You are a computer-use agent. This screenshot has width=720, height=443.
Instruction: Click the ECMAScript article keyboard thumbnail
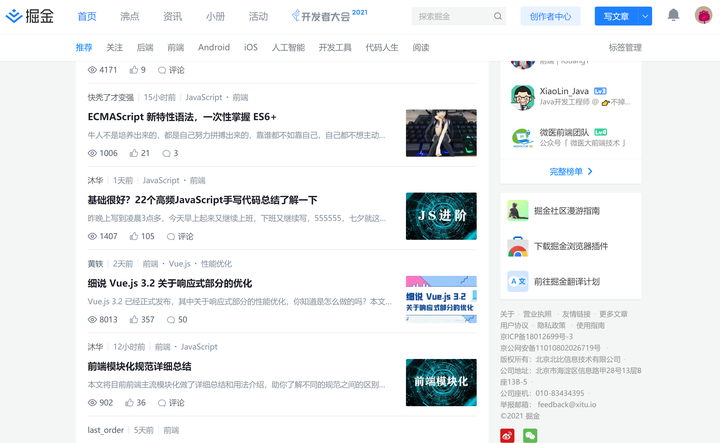click(441, 133)
